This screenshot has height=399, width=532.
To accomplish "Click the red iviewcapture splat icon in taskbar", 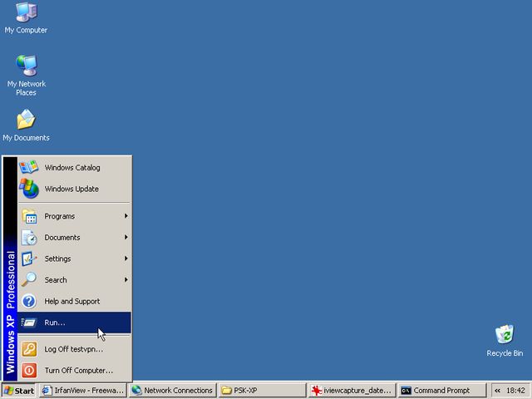I will point(316,391).
